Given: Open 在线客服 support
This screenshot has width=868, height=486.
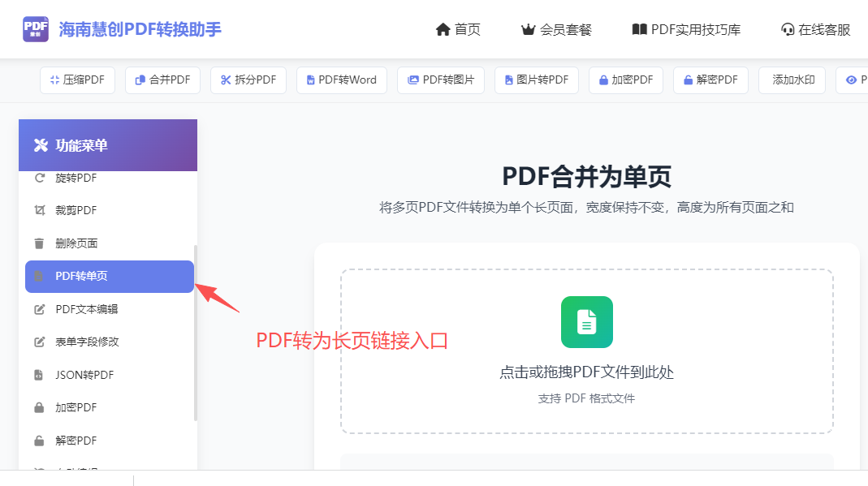Looking at the screenshot, I should click(815, 29).
